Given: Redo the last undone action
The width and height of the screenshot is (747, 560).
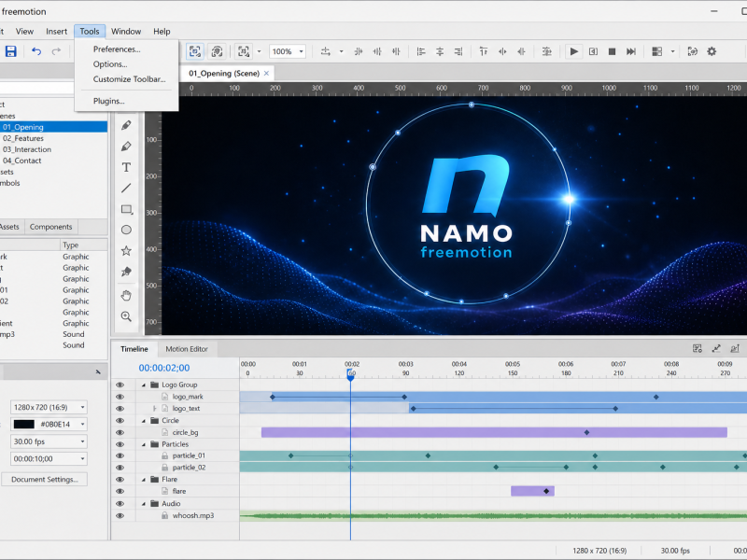Looking at the screenshot, I should coord(56,51).
